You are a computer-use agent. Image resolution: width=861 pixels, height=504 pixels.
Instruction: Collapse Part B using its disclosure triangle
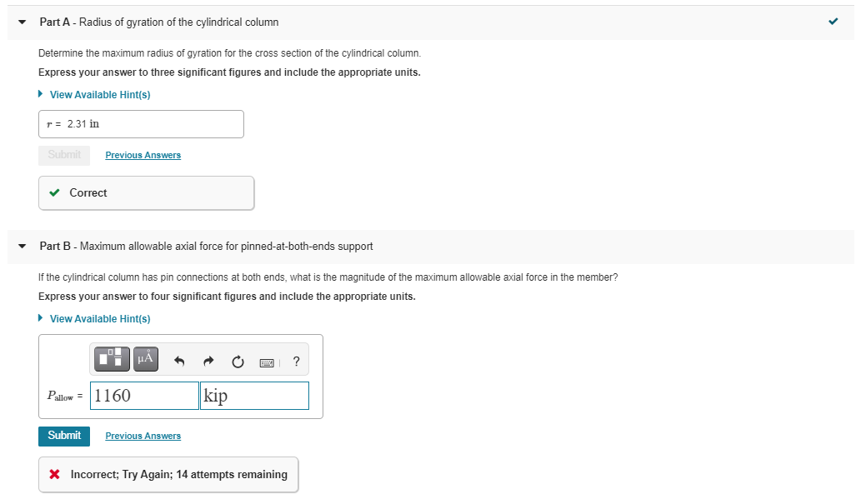[x=21, y=246]
